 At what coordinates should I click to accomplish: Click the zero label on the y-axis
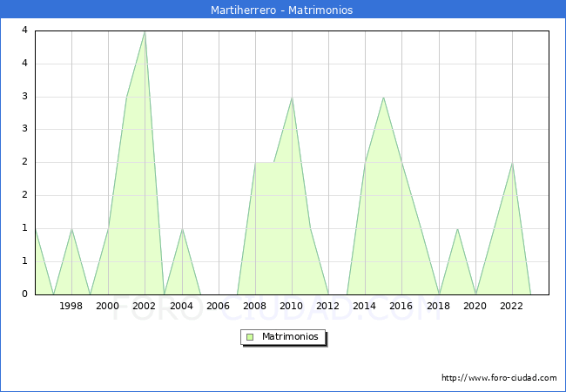[24, 294]
